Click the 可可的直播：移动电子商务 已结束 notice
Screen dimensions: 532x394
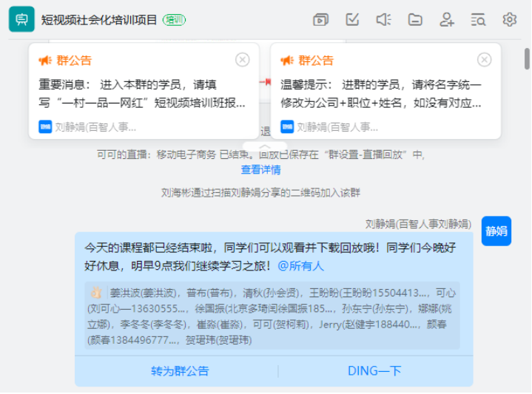click(x=260, y=155)
